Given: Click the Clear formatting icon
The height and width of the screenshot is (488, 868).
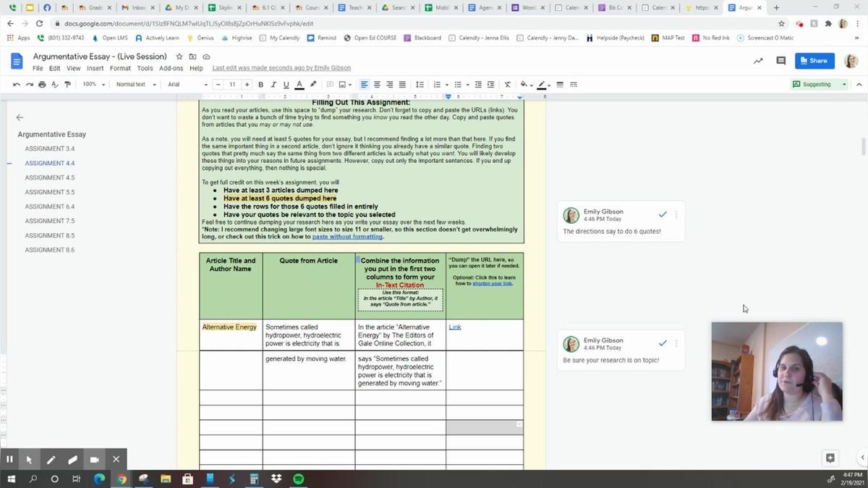Looking at the screenshot, I should 507,85.
